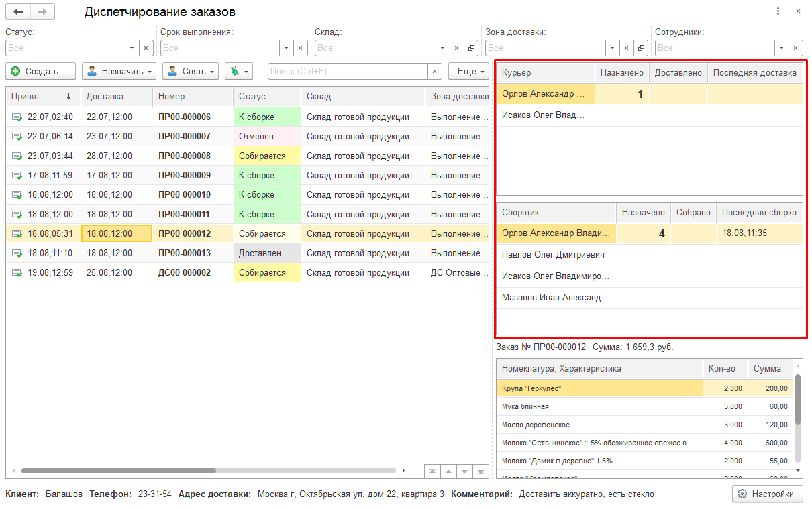The image size is (812, 509).
Task: Click the Последняя сборка value 18.08,11:35
Action: click(x=744, y=233)
